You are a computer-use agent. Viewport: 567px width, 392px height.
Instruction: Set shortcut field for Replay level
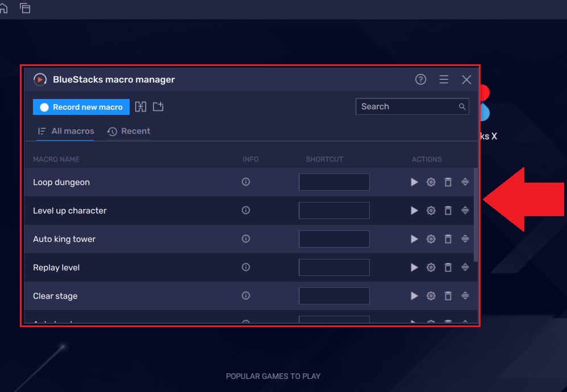coord(334,267)
